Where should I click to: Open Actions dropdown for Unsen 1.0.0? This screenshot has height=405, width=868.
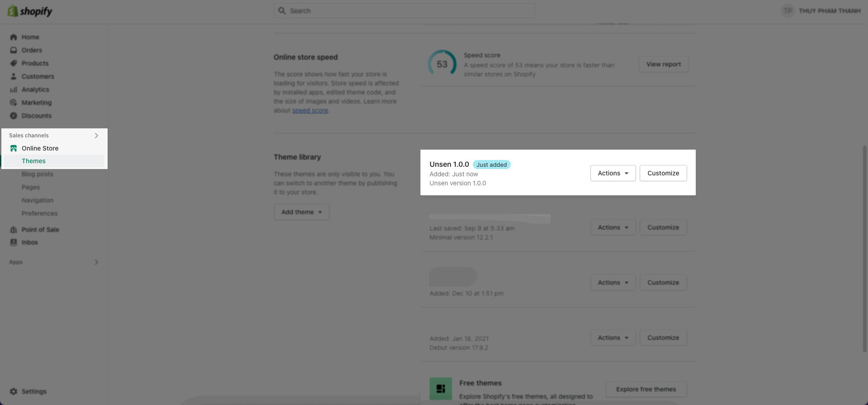coord(613,173)
